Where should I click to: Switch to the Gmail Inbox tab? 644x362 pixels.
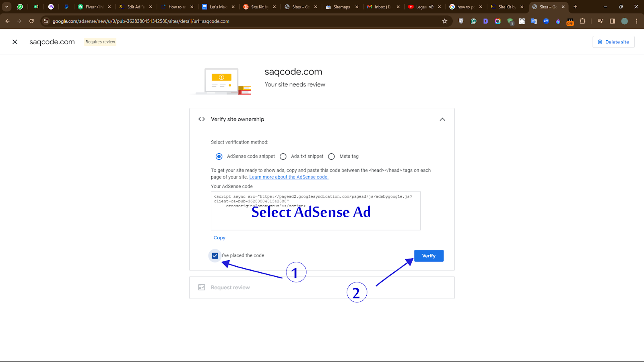pos(382,7)
